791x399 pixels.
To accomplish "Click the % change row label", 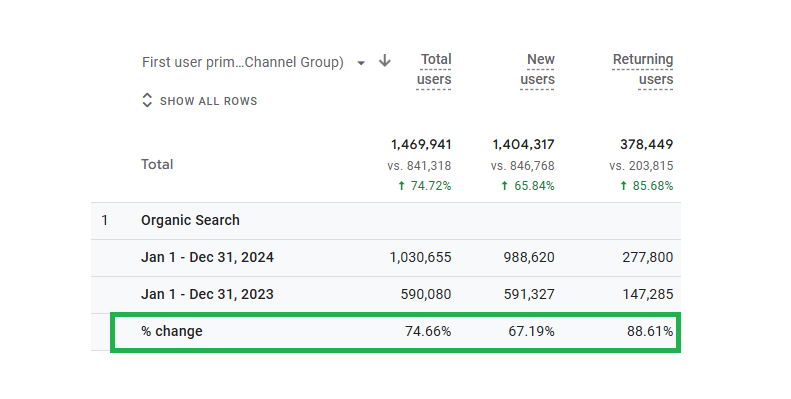I will tap(172, 331).
